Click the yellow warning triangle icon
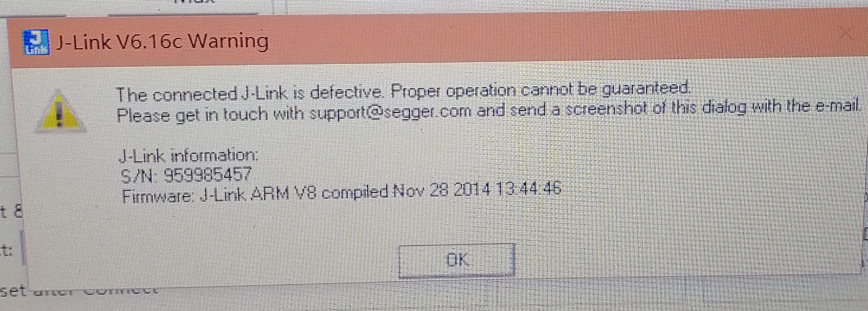Image resolution: width=868 pixels, height=311 pixels. [60, 112]
